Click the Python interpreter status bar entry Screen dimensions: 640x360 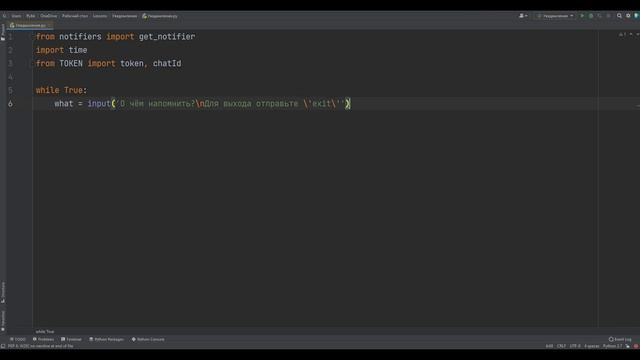(612, 346)
